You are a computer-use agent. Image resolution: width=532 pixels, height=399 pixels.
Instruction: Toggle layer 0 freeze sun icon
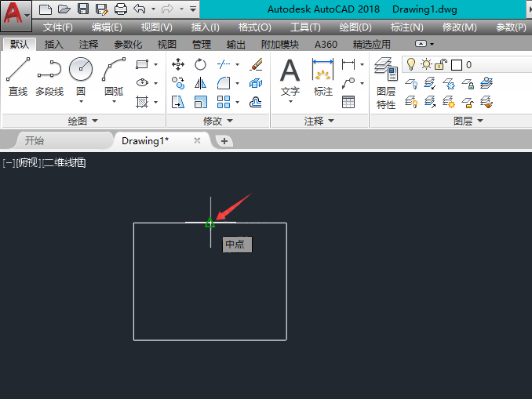click(x=426, y=64)
